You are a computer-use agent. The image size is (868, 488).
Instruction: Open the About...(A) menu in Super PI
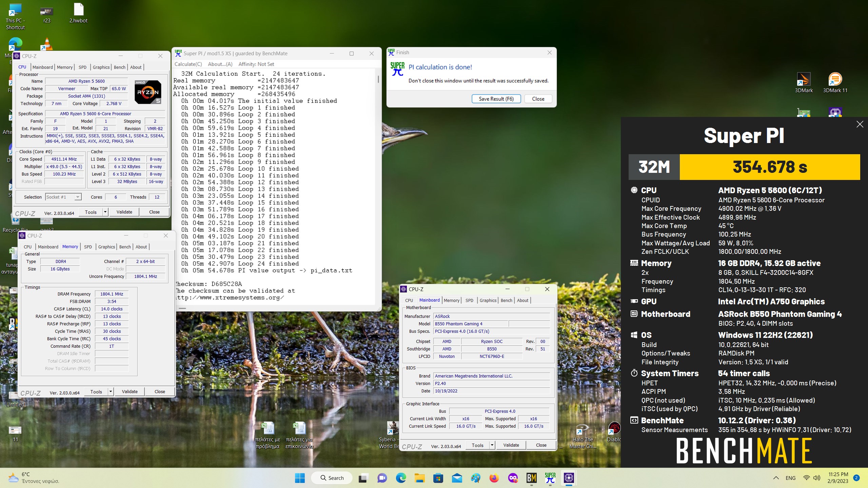tap(220, 64)
